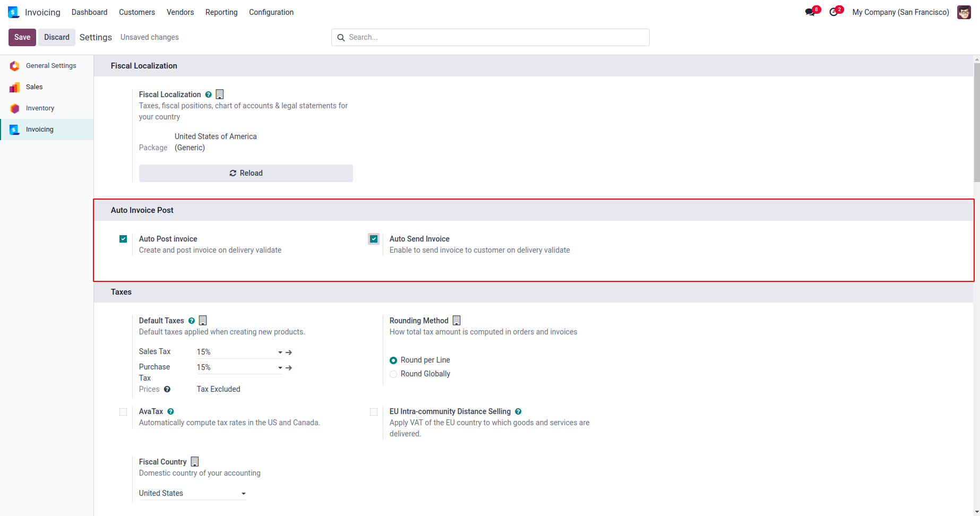
Task: Click the Reload fiscal package button
Action: (246, 173)
